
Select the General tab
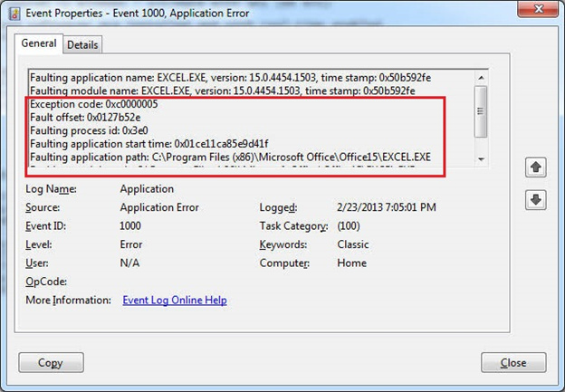point(39,43)
